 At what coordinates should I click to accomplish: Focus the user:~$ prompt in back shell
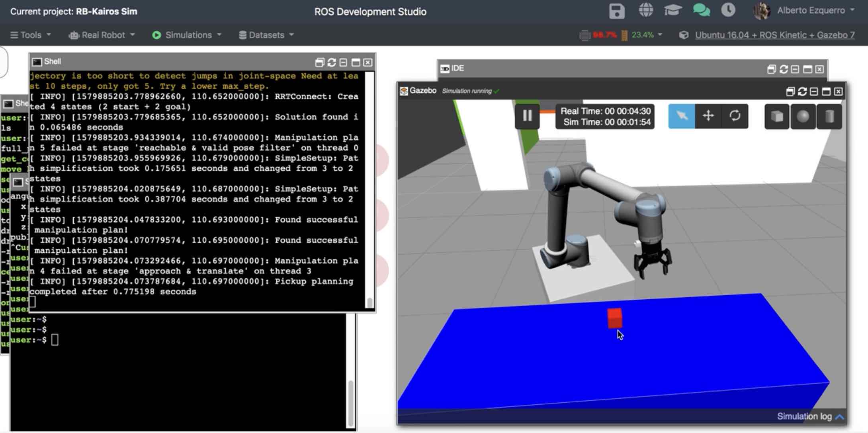(34, 340)
